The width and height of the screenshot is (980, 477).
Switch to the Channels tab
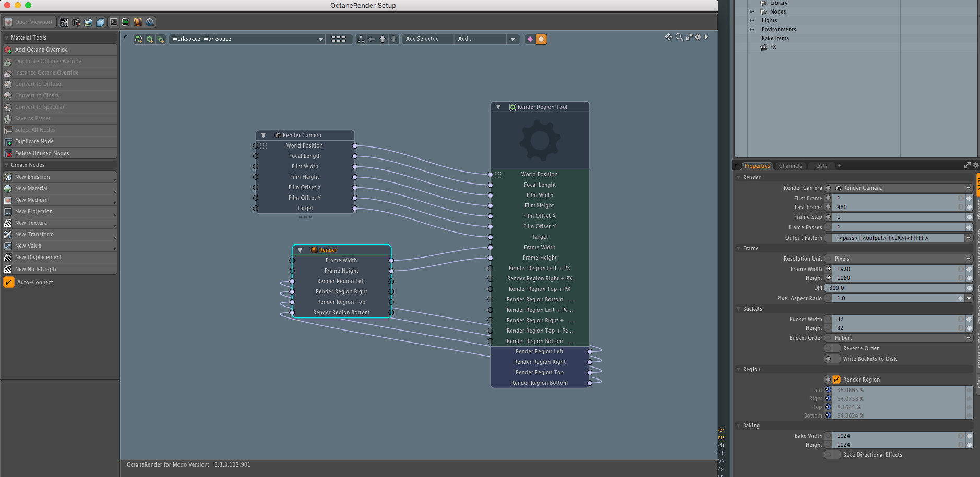pyautogui.click(x=790, y=166)
